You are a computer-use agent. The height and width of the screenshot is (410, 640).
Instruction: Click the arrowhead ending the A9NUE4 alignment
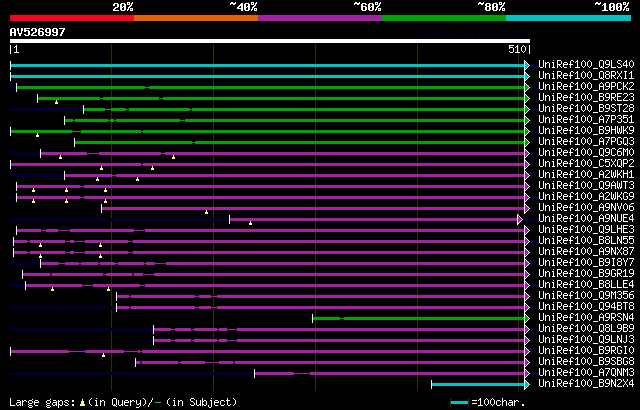pyautogui.click(x=520, y=219)
